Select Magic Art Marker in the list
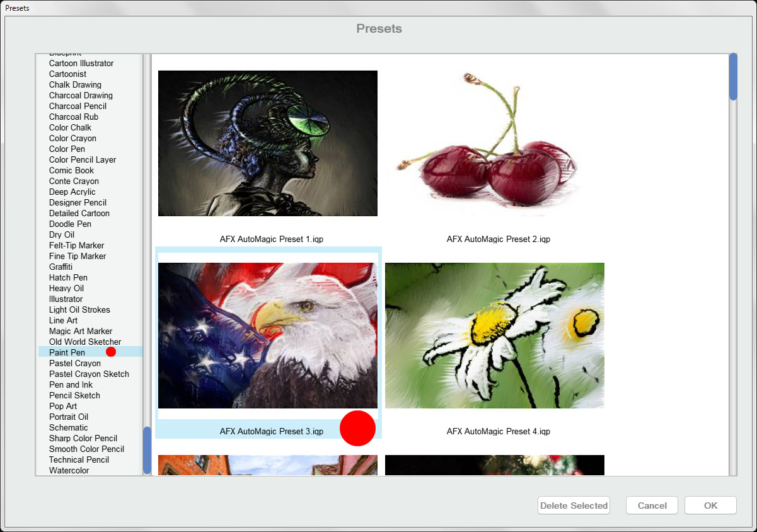 coord(81,331)
